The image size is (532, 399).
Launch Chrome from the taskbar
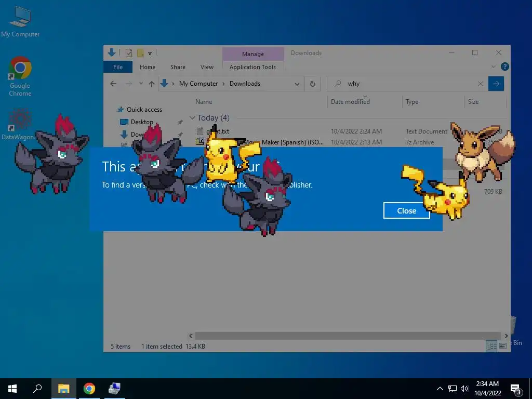[89, 389]
